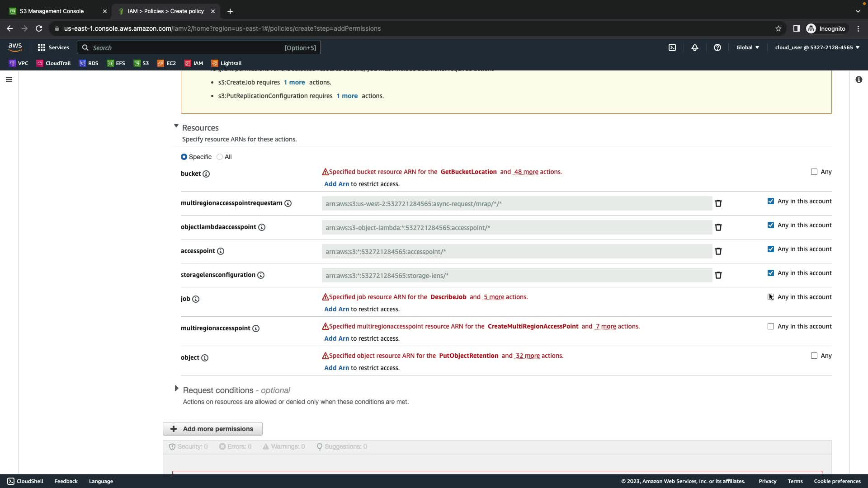Open the EC2 bookmark shortcut
This screenshot has height=488, width=868.
(166, 63)
